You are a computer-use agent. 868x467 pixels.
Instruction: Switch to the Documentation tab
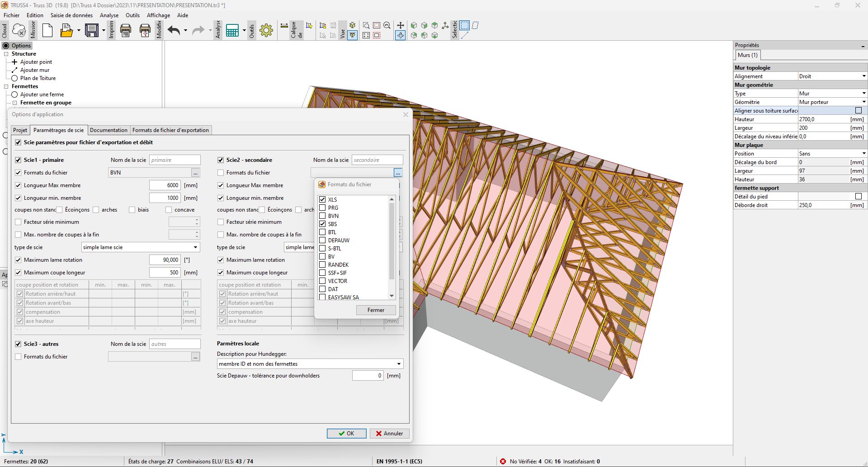point(108,130)
